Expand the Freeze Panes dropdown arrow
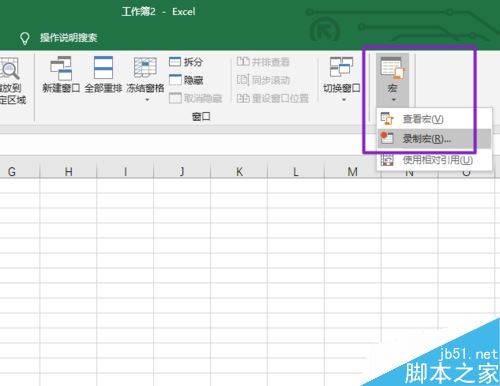Viewport: 500px width, 386px height. tap(147, 100)
